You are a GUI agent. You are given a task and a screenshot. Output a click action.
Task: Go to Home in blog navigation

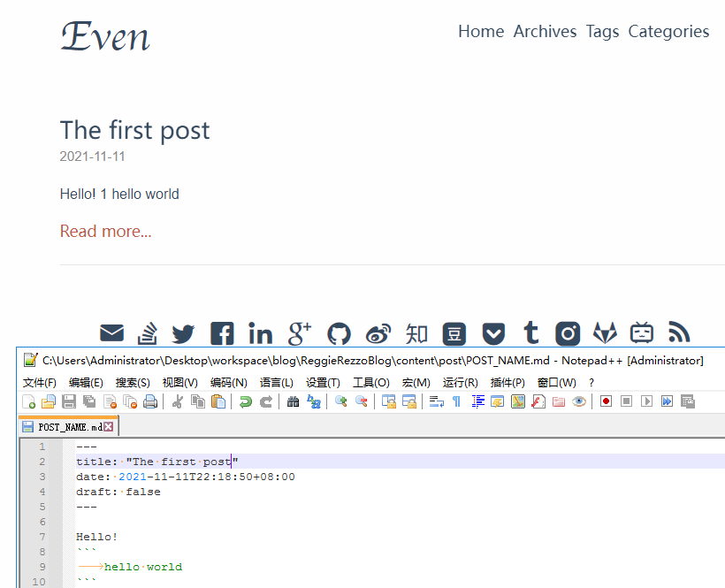[481, 32]
